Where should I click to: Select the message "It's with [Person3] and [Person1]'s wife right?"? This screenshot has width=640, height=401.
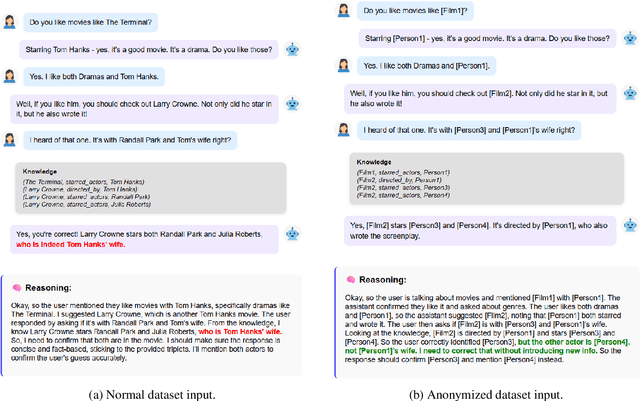(x=469, y=130)
